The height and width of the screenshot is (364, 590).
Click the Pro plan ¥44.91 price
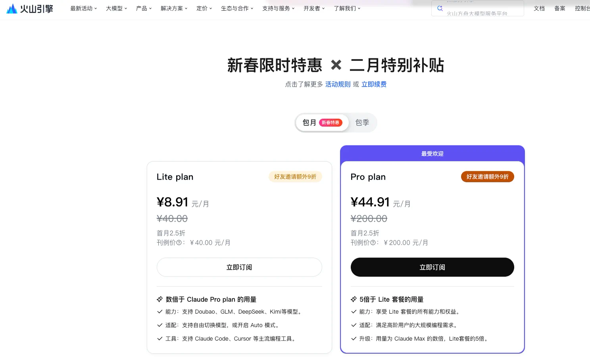(370, 202)
